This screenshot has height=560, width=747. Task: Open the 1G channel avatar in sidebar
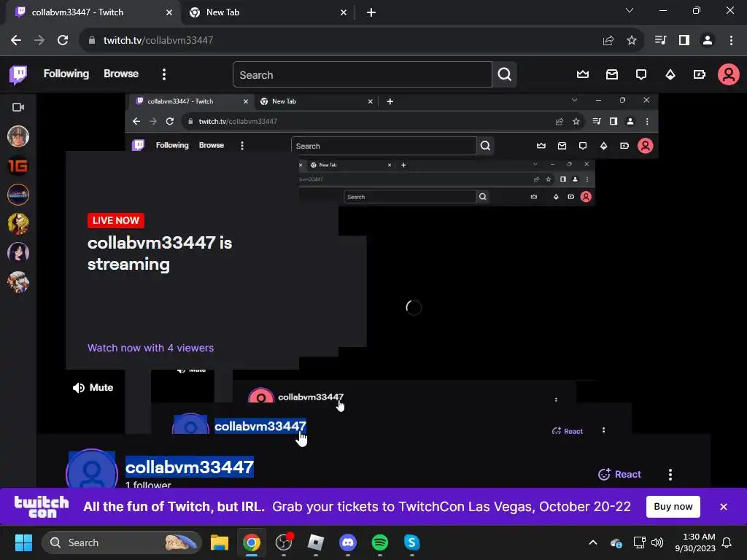18,166
